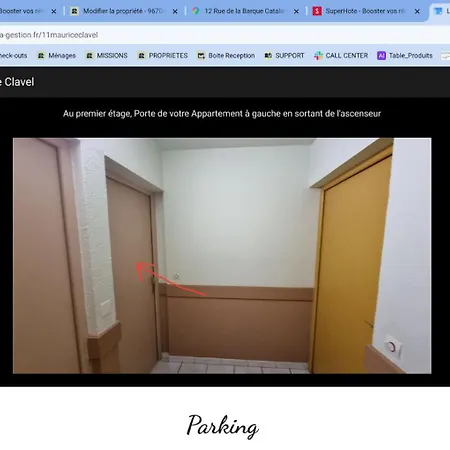The width and height of the screenshot is (450, 450).
Task: Click the Boite Reception bookmark icon
Action: pos(201,56)
